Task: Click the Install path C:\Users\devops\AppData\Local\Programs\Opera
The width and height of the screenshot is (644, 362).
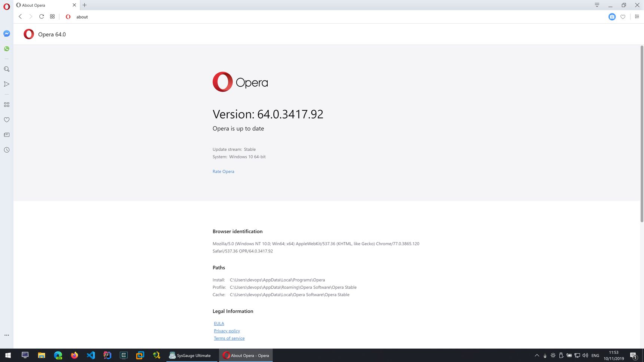Action: pyautogui.click(x=277, y=280)
